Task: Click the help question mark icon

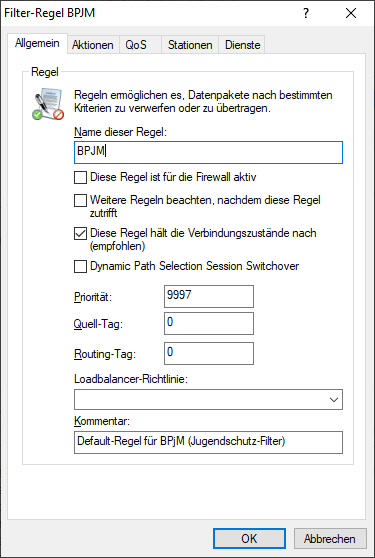Action: coord(306,14)
